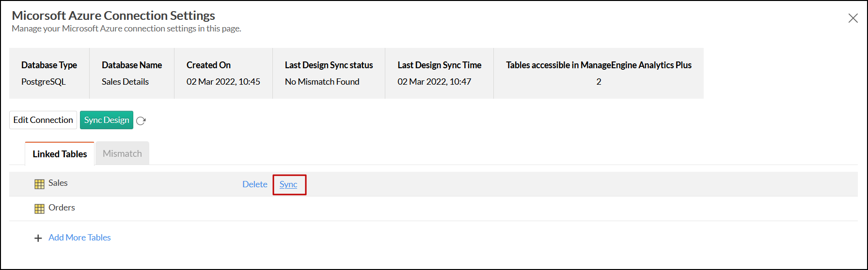Click the No Mismatch Found status
This screenshot has width=868, height=270.
(x=322, y=82)
